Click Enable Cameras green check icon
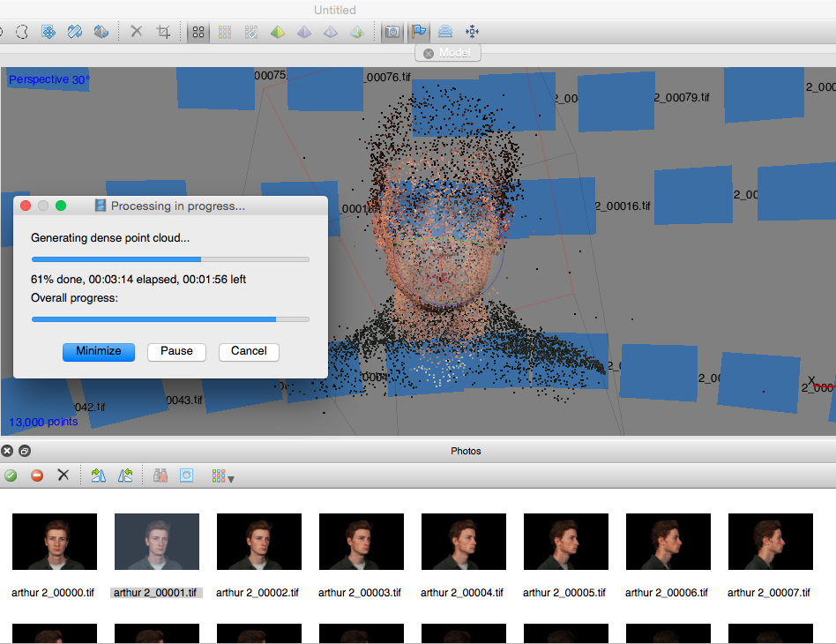The height and width of the screenshot is (644, 836). [x=11, y=476]
